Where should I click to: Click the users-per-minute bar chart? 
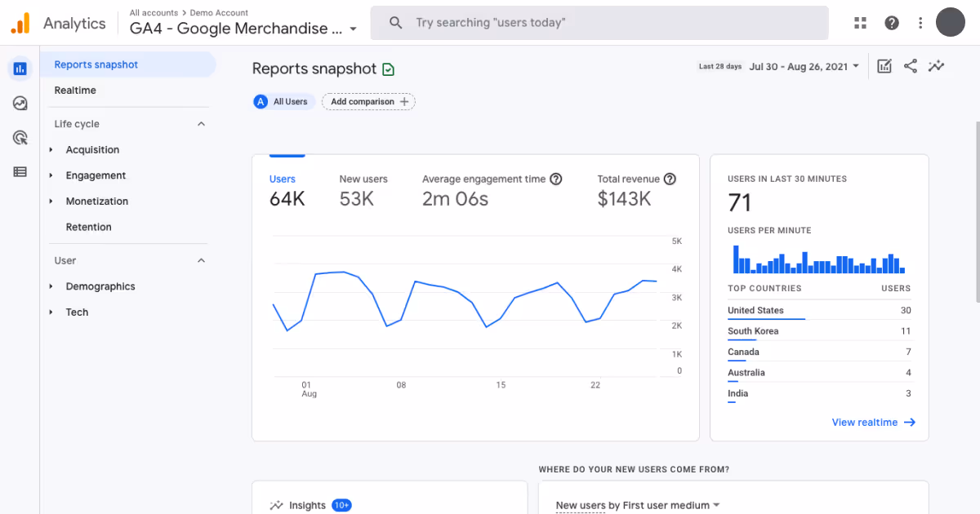point(819,259)
